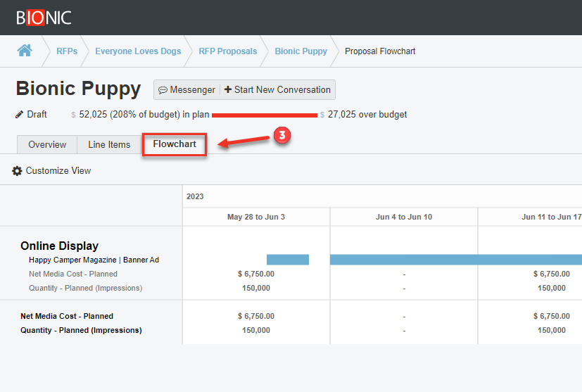The width and height of the screenshot is (582, 392).
Task: Go to home via house icon
Action: pos(25,51)
